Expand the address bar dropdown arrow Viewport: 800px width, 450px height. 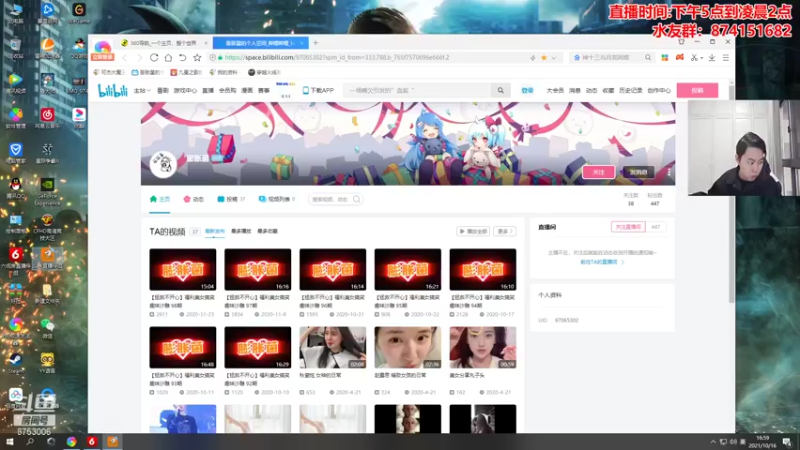pos(554,58)
